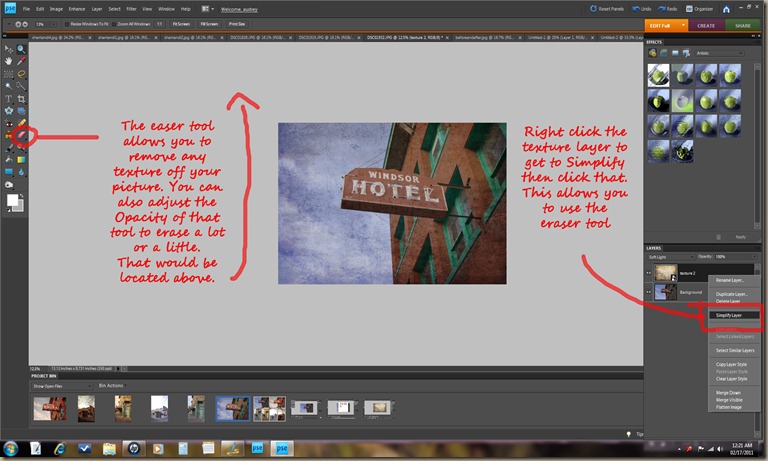Open the Show Open Files dropdown

pyautogui.click(x=60, y=384)
